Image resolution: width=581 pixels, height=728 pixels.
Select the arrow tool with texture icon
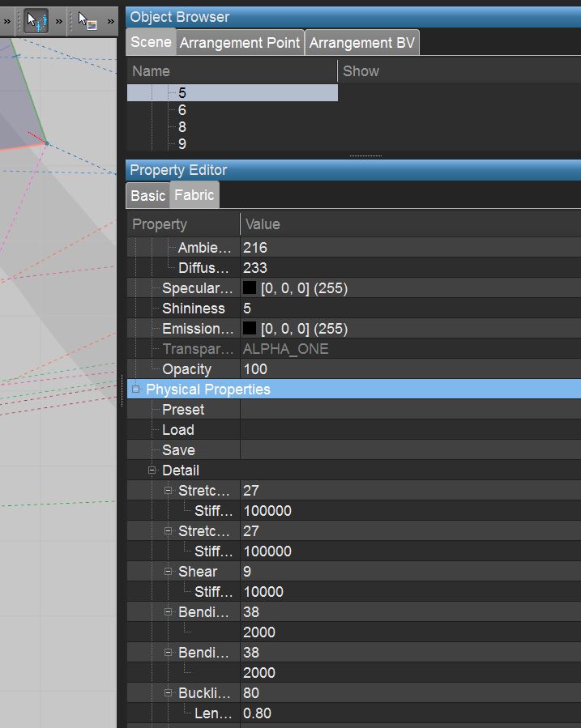[87, 21]
